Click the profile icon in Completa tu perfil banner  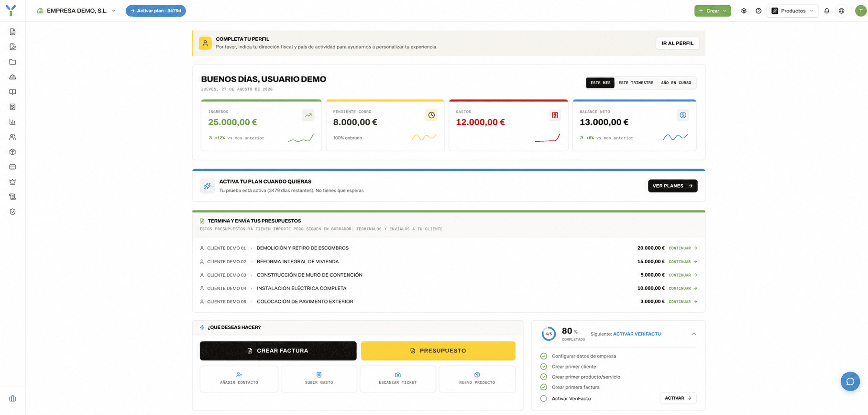(205, 43)
